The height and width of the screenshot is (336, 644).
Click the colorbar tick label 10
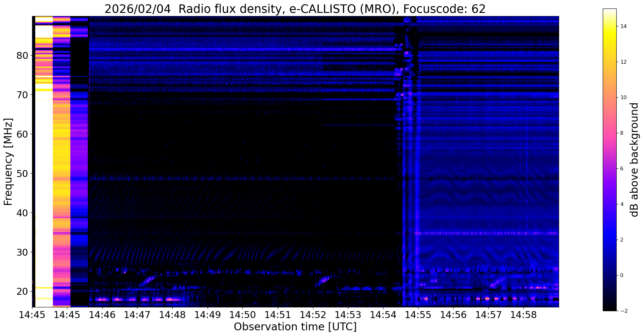(x=624, y=98)
